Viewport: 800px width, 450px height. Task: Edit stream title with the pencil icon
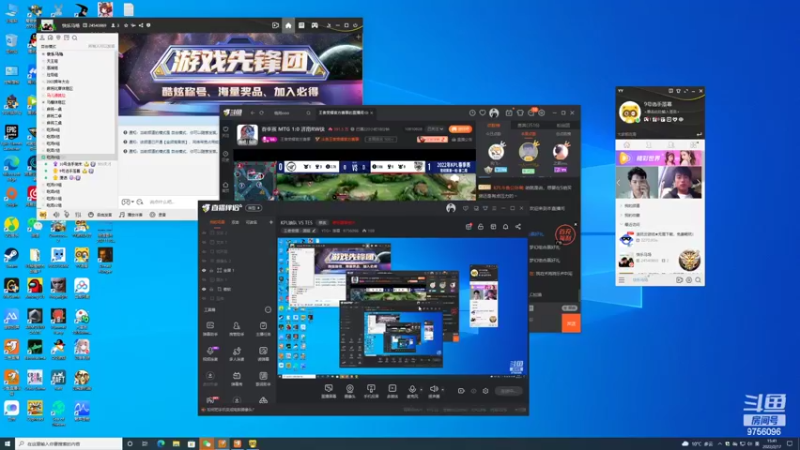click(x=314, y=231)
